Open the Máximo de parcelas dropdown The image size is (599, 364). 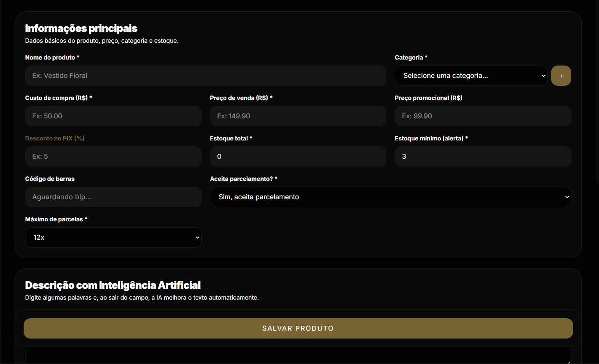click(113, 237)
